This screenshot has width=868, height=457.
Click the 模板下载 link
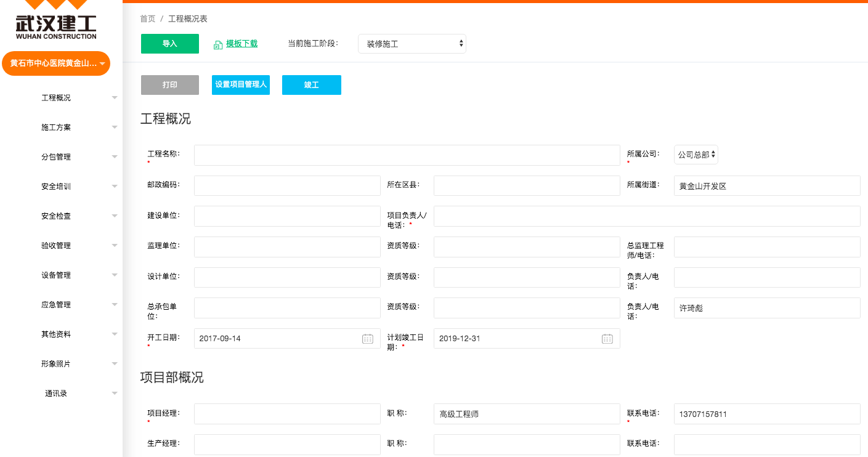pos(241,44)
